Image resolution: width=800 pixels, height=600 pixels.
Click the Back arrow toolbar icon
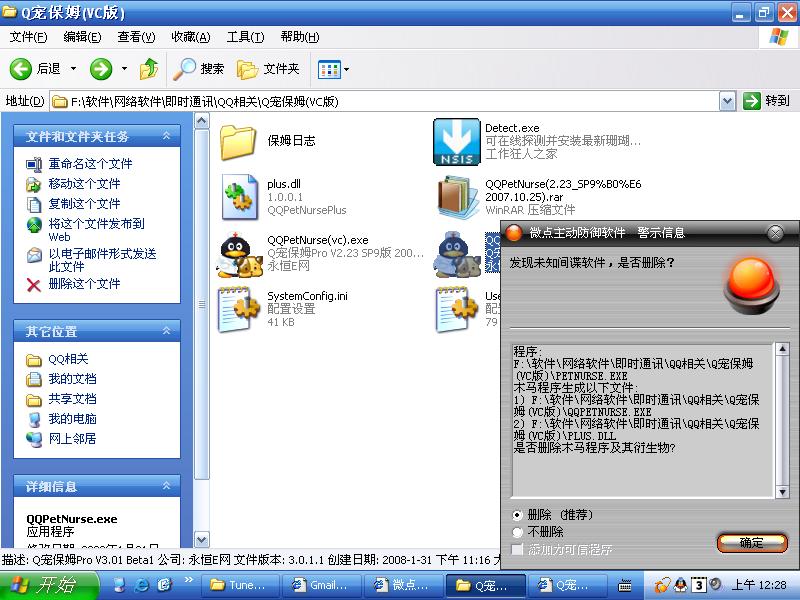(x=21, y=69)
